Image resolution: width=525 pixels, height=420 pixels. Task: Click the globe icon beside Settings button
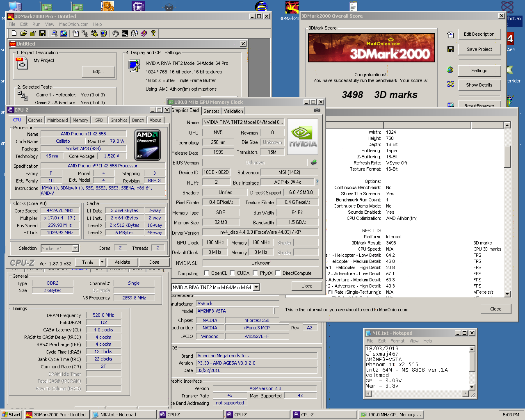coord(450,70)
